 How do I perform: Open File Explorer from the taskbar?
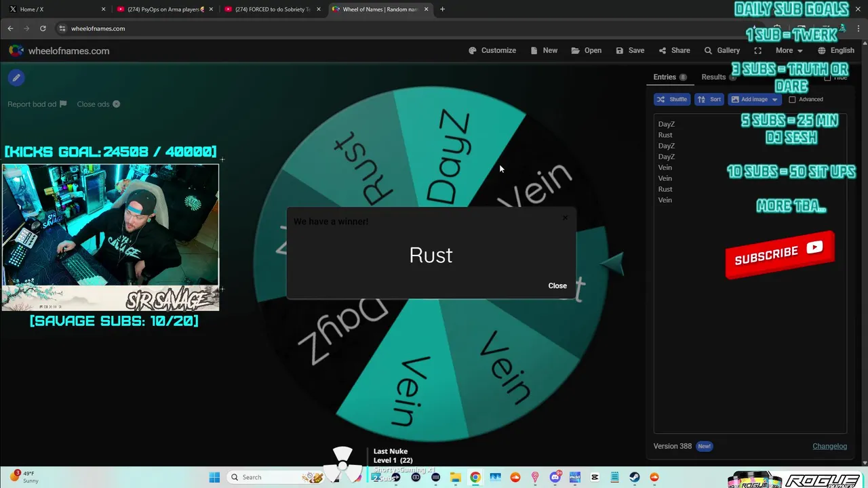click(x=456, y=477)
